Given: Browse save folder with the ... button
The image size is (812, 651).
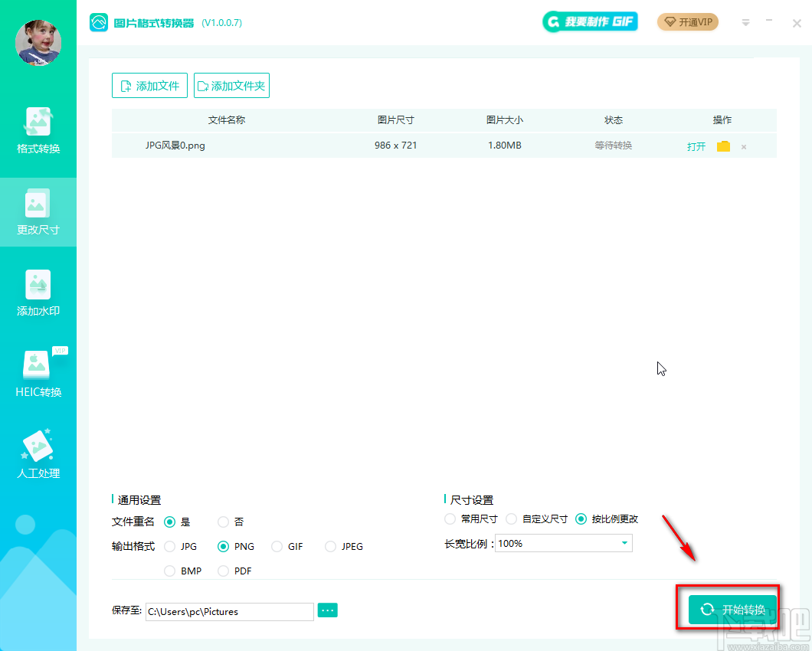Looking at the screenshot, I should pyautogui.click(x=327, y=610).
